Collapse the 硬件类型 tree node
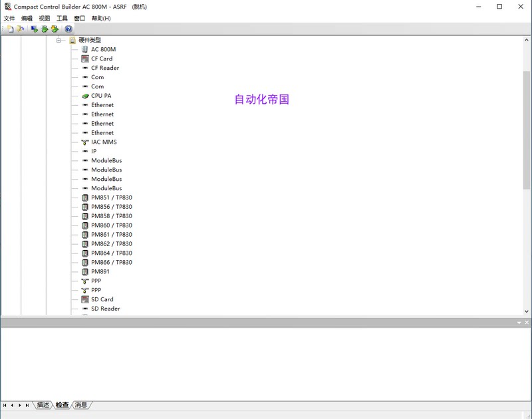This screenshot has height=419, width=532. point(59,41)
